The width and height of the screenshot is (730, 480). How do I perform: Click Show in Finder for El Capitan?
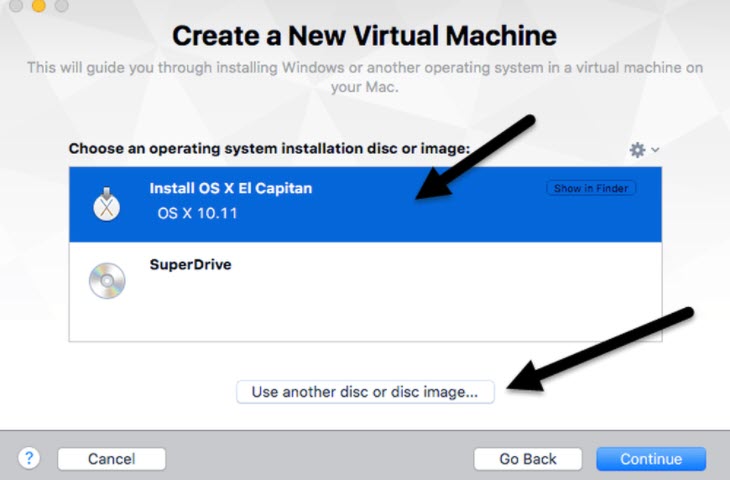click(591, 188)
